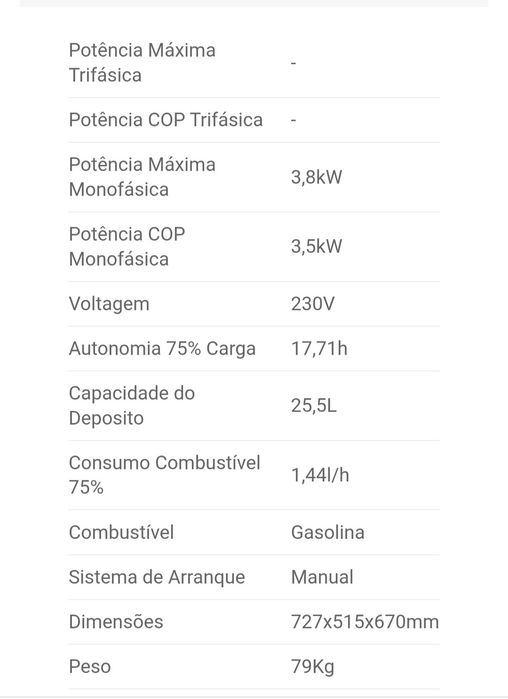Click the Sistema de Arranque label
508x699 pixels.
157,578
